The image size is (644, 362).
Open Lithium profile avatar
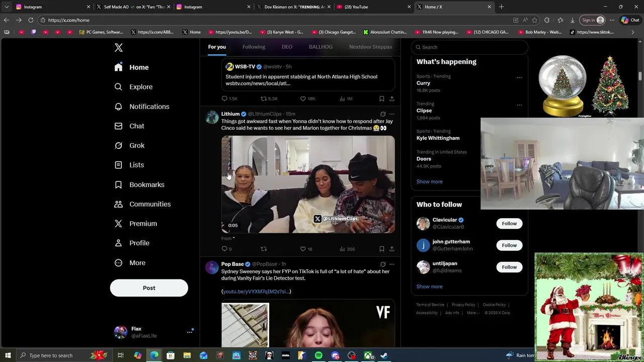point(212,118)
